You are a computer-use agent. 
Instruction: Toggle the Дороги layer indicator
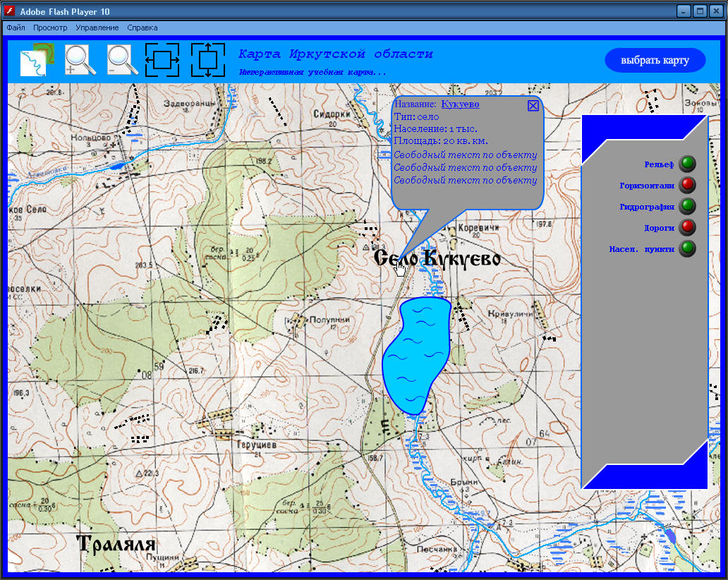(x=688, y=227)
